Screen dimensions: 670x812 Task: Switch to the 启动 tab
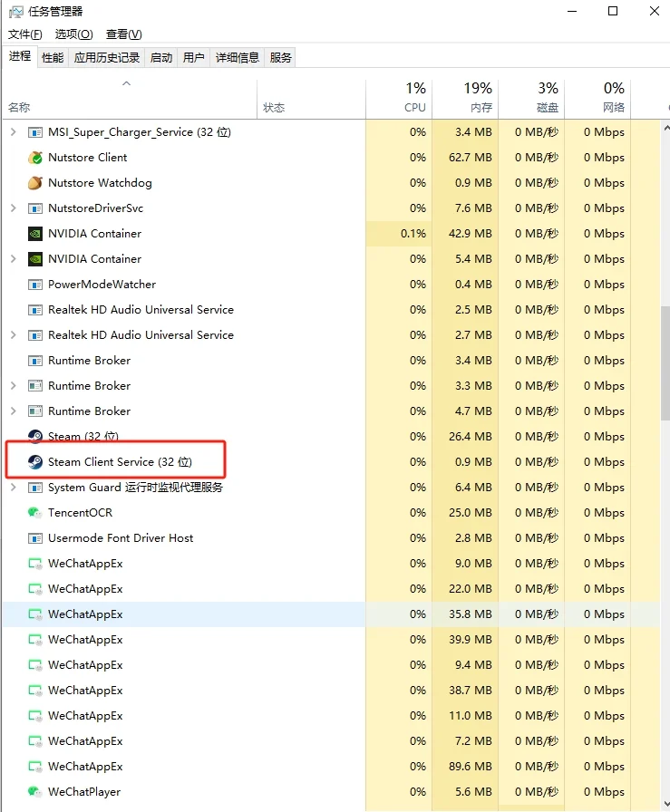click(161, 57)
